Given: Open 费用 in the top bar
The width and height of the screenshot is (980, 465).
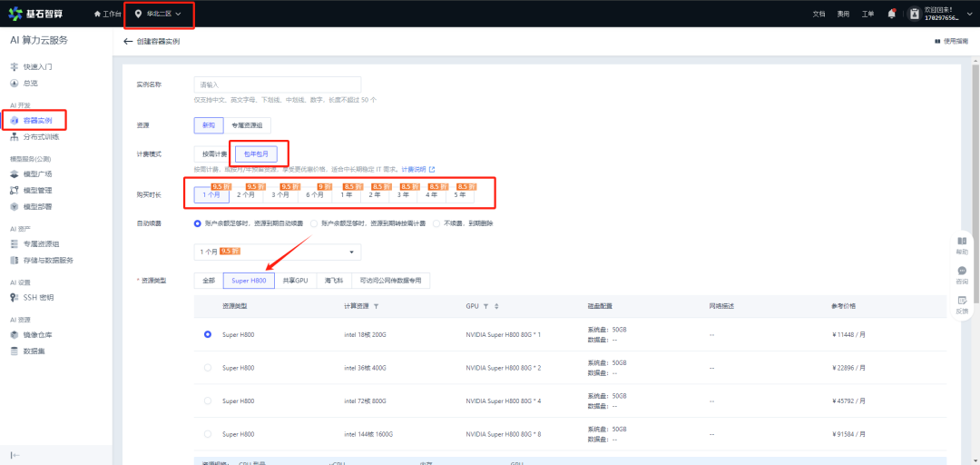Looking at the screenshot, I should 843,14.
